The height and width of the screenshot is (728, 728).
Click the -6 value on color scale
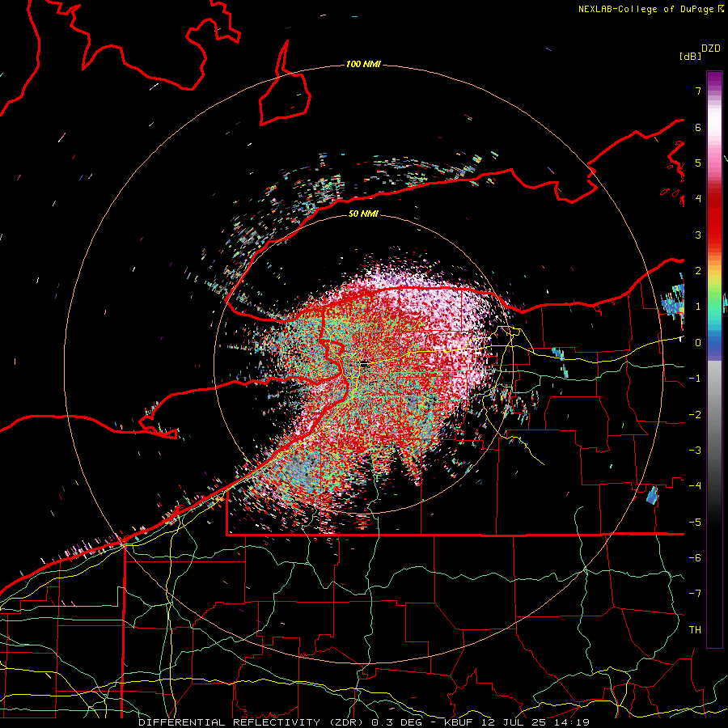click(695, 558)
